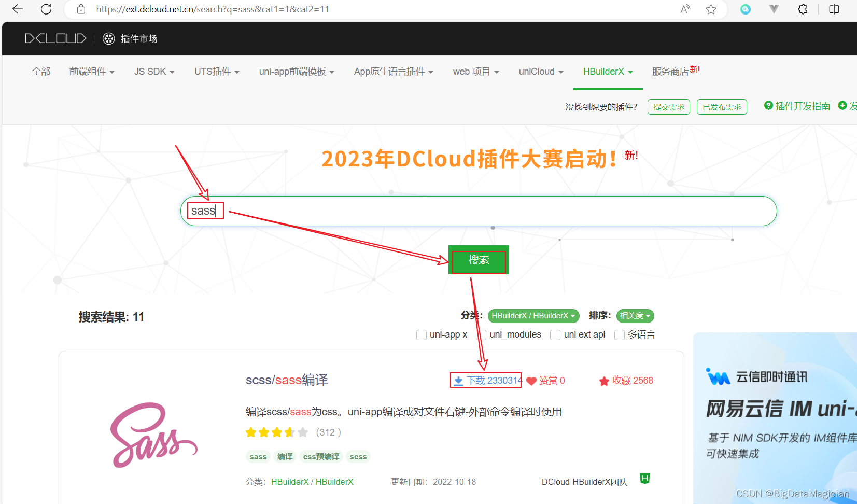Tick the uni-app x checkbox
Screen dimensions: 857x504
click(x=422, y=335)
